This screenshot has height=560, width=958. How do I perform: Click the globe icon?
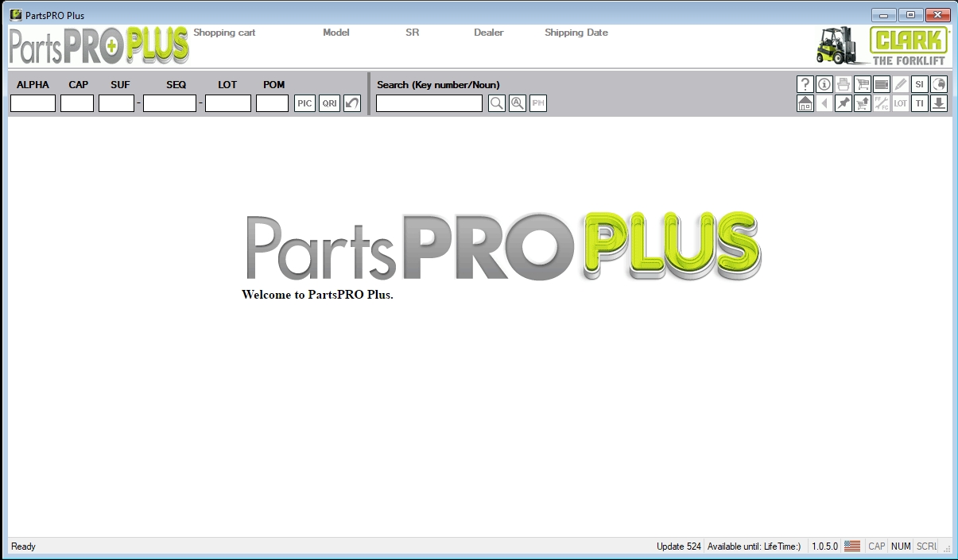click(938, 84)
